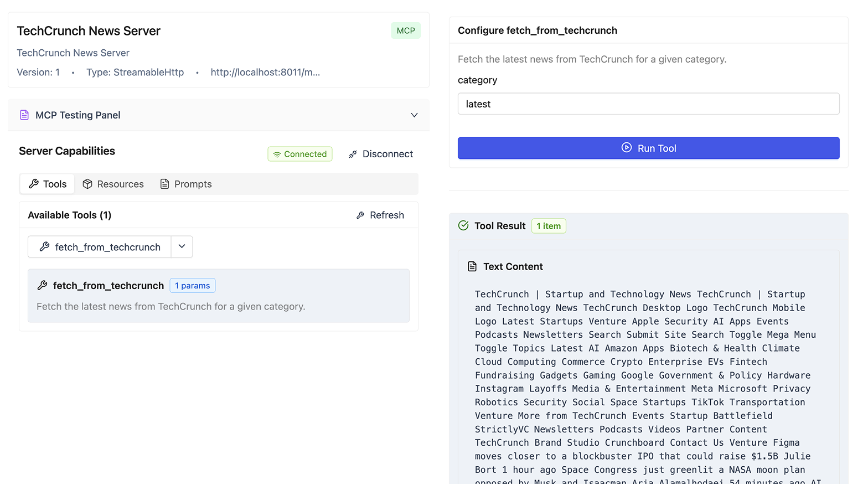Image resolution: width=868 pixels, height=500 pixels.
Task: Click the play icon on Run Tool
Action: click(627, 148)
